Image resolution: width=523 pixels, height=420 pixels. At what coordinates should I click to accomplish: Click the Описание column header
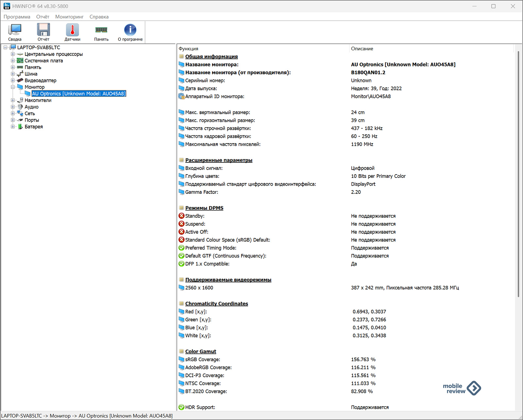362,49
